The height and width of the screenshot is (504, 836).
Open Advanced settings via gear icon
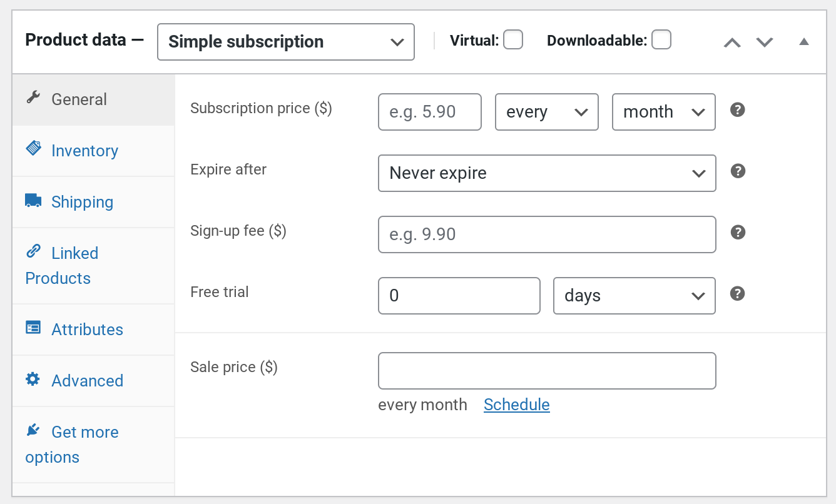click(x=33, y=379)
